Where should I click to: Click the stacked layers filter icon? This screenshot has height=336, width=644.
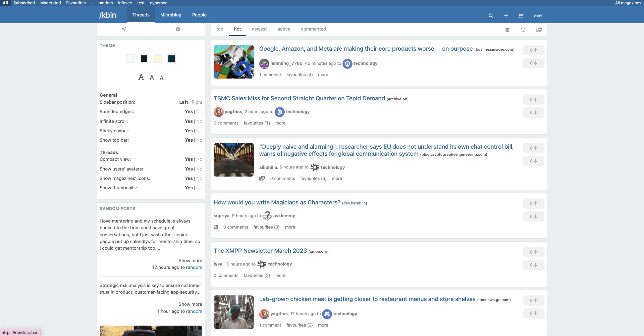click(507, 30)
